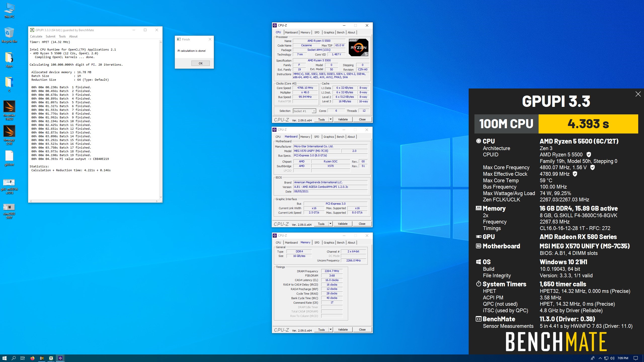Click Validate in middle CPU-Z window
Viewport: 644px width, 362px height.
tap(343, 224)
